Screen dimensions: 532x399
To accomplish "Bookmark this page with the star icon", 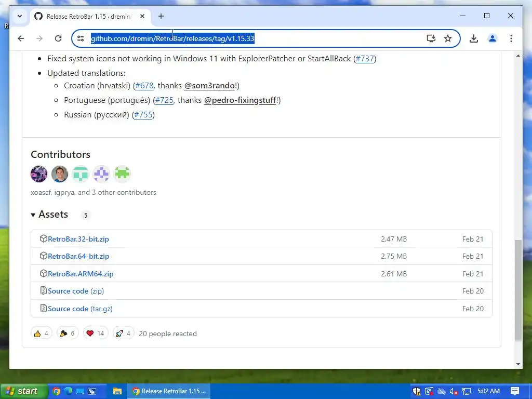I will point(448,38).
